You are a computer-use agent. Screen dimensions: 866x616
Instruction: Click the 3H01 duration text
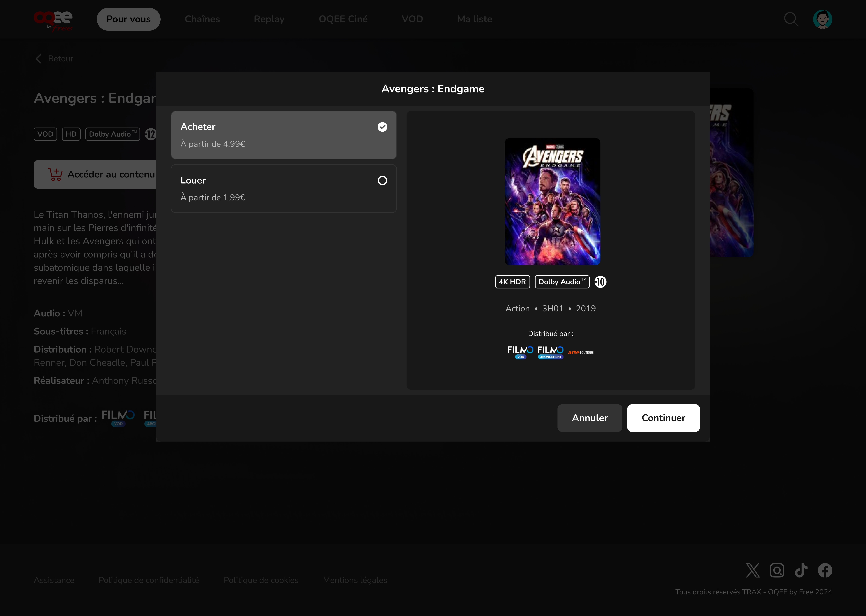[553, 308]
